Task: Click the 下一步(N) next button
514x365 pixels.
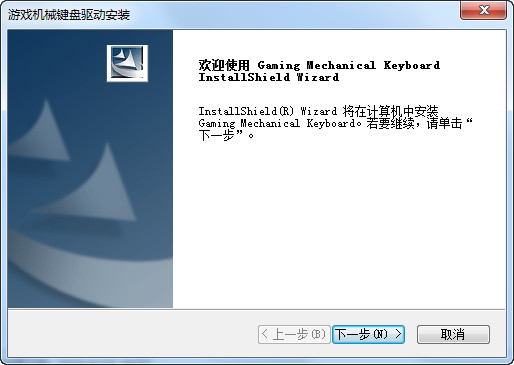Action: coord(368,334)
